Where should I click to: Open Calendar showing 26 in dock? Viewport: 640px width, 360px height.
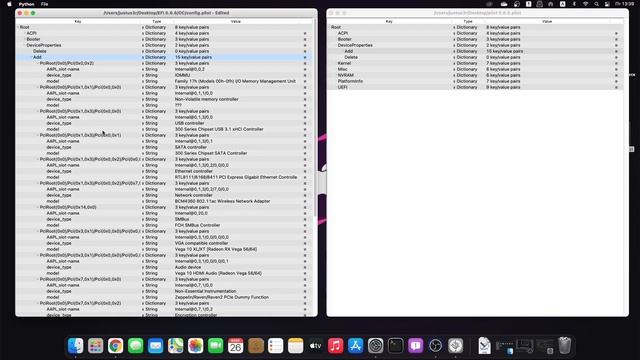click(x=236, y=346)
